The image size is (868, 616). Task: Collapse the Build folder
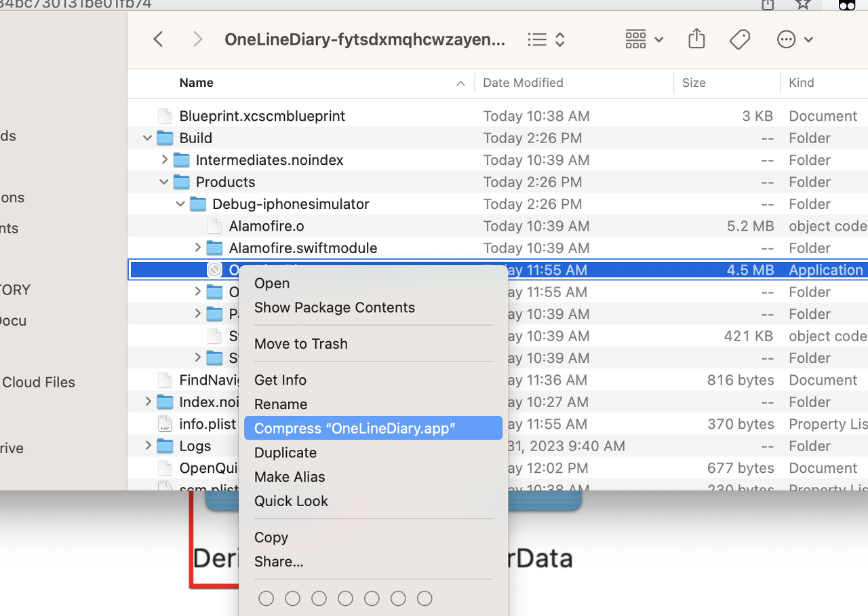148,138
